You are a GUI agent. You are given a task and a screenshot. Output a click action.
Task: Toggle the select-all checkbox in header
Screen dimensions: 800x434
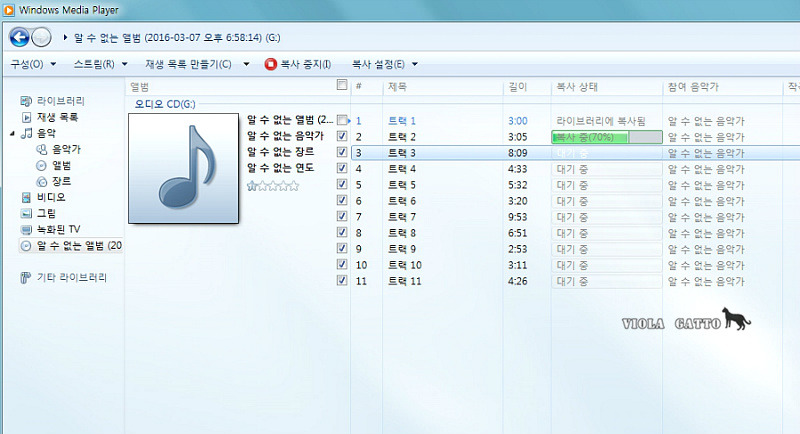coord(342,85)
